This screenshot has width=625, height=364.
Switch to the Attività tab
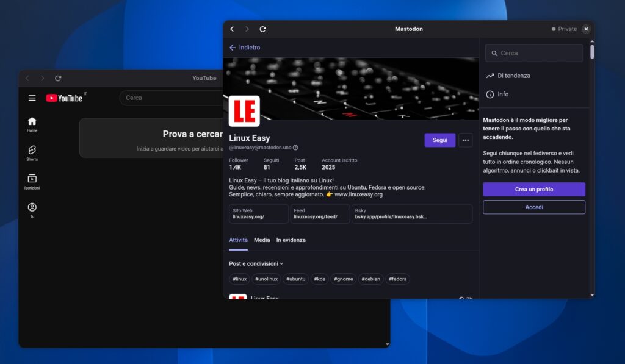pyautogui.click(x=238, y=240)
